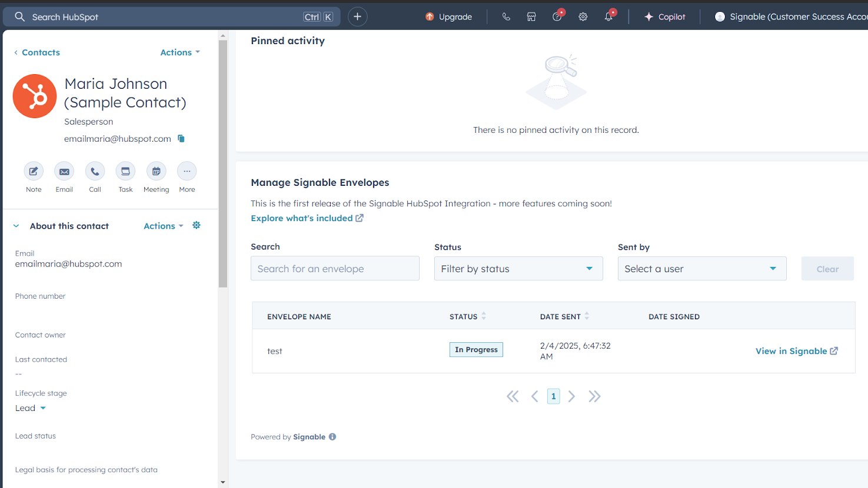Collapse the About this contact section
This screenshot has width=868, height=488.
point(16,226)
